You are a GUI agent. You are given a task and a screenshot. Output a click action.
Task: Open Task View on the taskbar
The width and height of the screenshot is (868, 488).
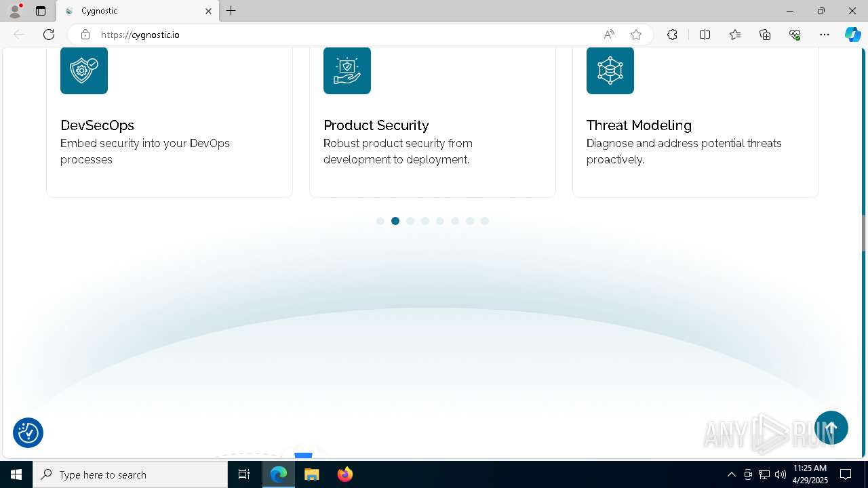click(244, 474)
